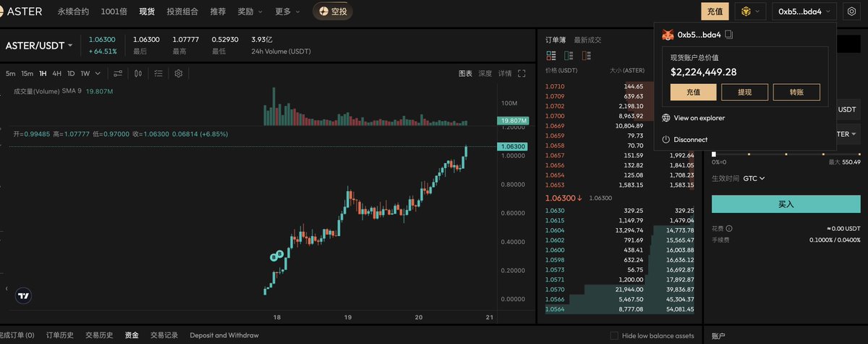The image size is (868, 344).
Task: Open the hexagon settings icon in header
Action: pyautogui.click(x=851, y=12)
